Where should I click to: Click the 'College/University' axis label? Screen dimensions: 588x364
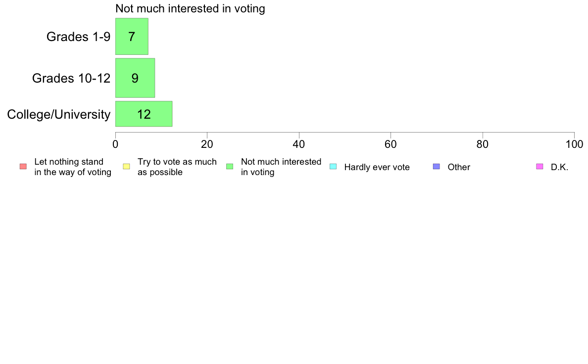59,114
